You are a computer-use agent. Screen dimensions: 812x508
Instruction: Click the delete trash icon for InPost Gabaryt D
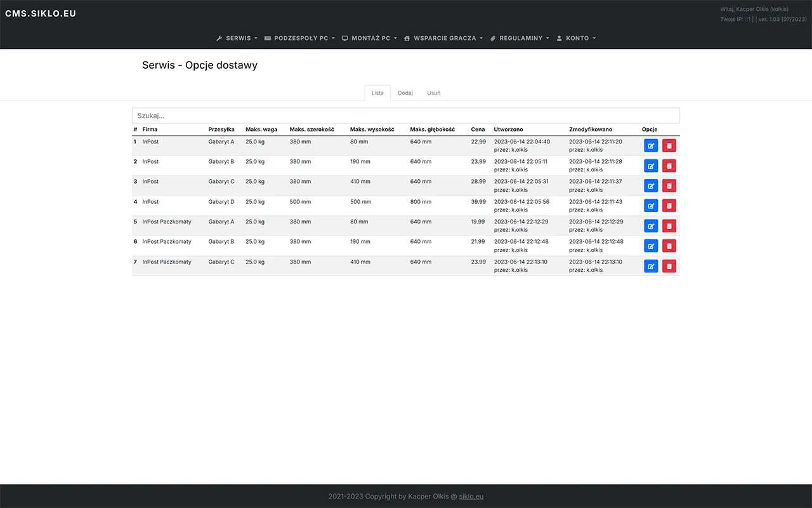click(x=669, y=205)
